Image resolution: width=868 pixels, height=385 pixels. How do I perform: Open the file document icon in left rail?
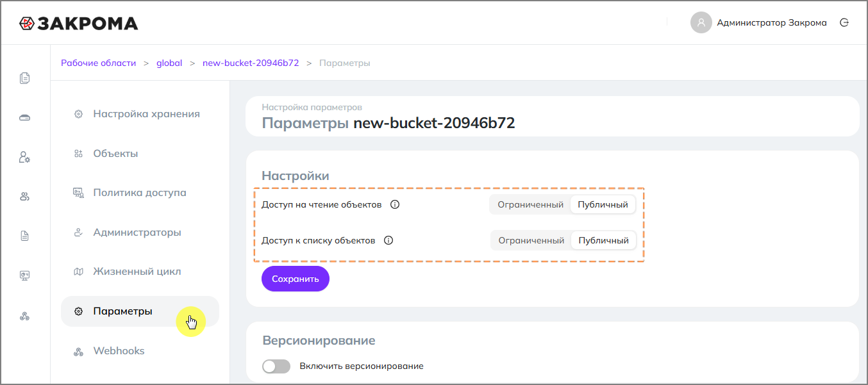pyautogui.click(x=25, y=236)
